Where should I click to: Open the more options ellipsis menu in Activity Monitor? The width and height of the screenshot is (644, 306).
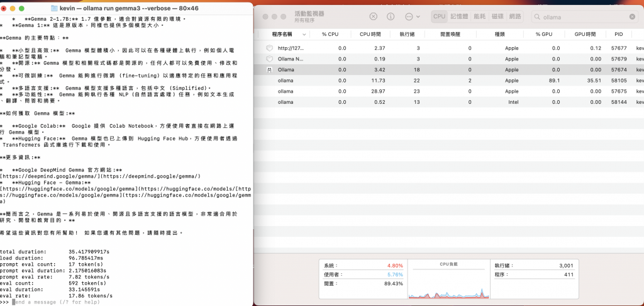click(413, 16)
